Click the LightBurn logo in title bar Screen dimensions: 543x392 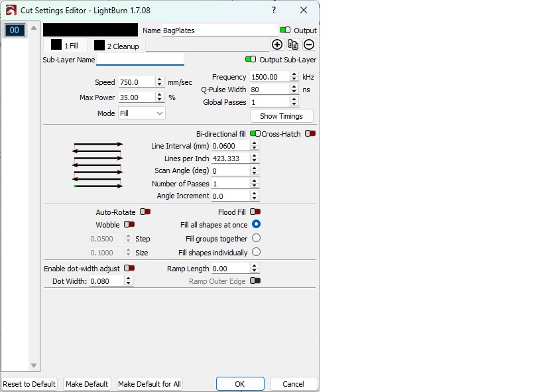click(x=11, y=11)
